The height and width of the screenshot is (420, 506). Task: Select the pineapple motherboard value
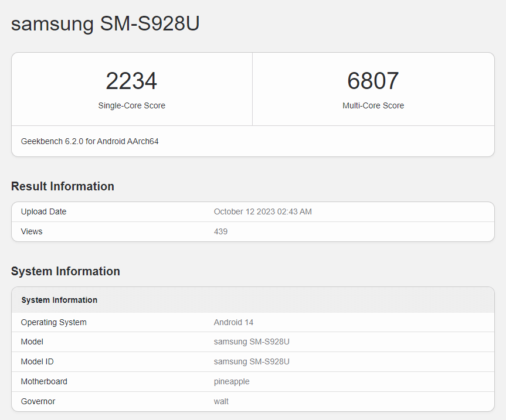pyautogui.click(x=232, y=381)
